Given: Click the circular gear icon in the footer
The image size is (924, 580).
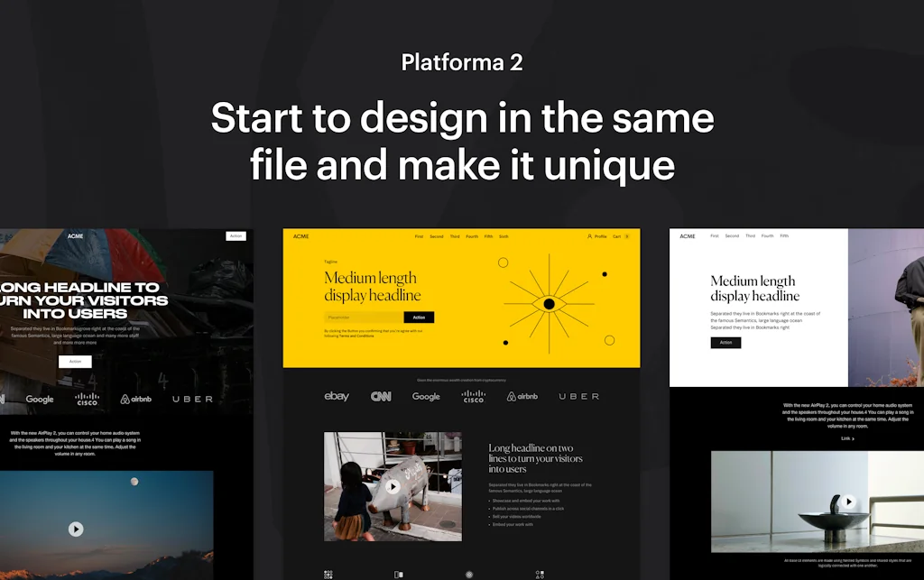Looking at the screenshot, I should pos(470,574).
